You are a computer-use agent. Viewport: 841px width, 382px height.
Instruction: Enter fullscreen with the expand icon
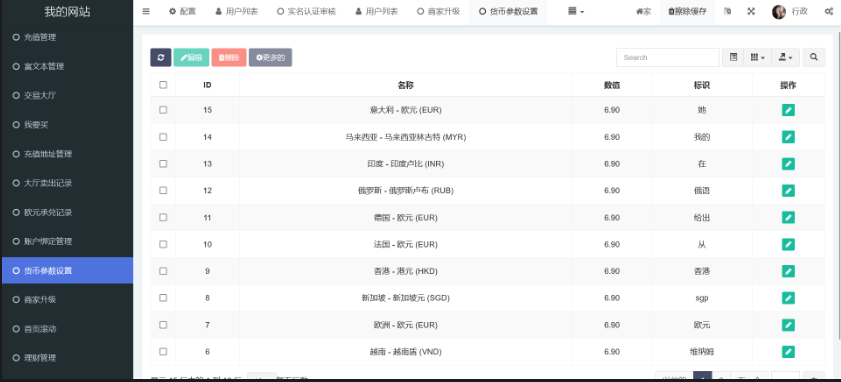click(751, 11)
